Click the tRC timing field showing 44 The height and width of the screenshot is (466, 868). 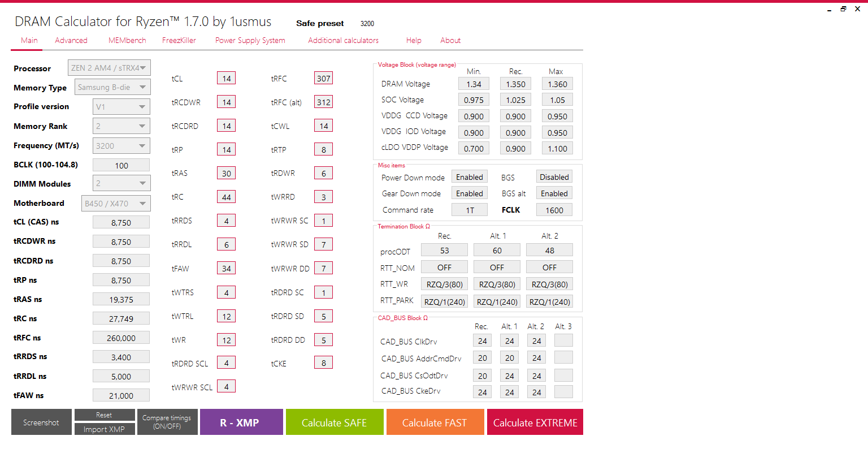pos(226,197)
